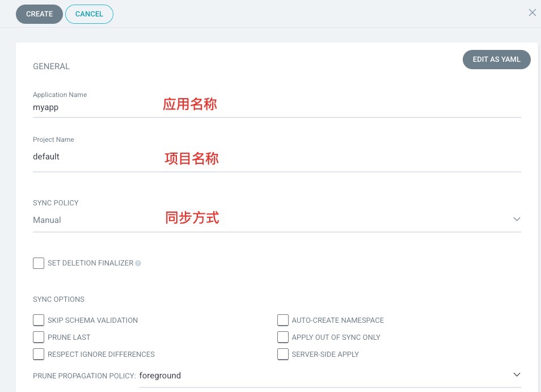Click the Prune Propagation Policy chevron arrow

pyautogui.click(x=516, y=375)
